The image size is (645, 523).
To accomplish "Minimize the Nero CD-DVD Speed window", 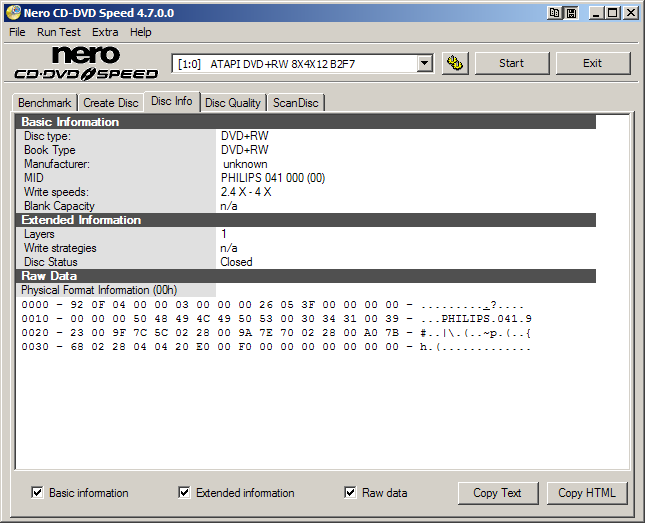I will tap(596, 13).
